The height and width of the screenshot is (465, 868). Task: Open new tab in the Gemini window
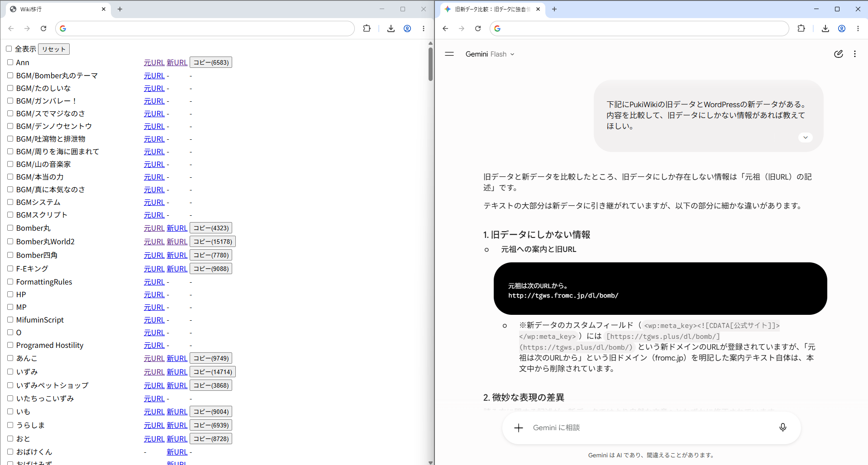coord(554,9)
